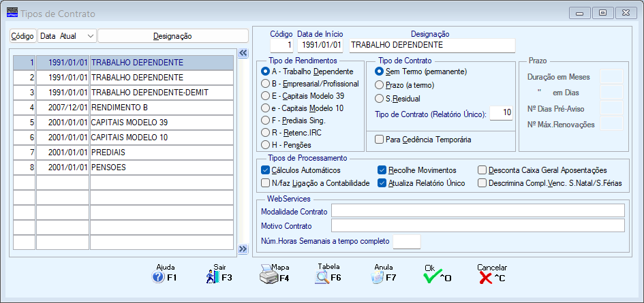Click the Designação column header button

click(173, 36)
